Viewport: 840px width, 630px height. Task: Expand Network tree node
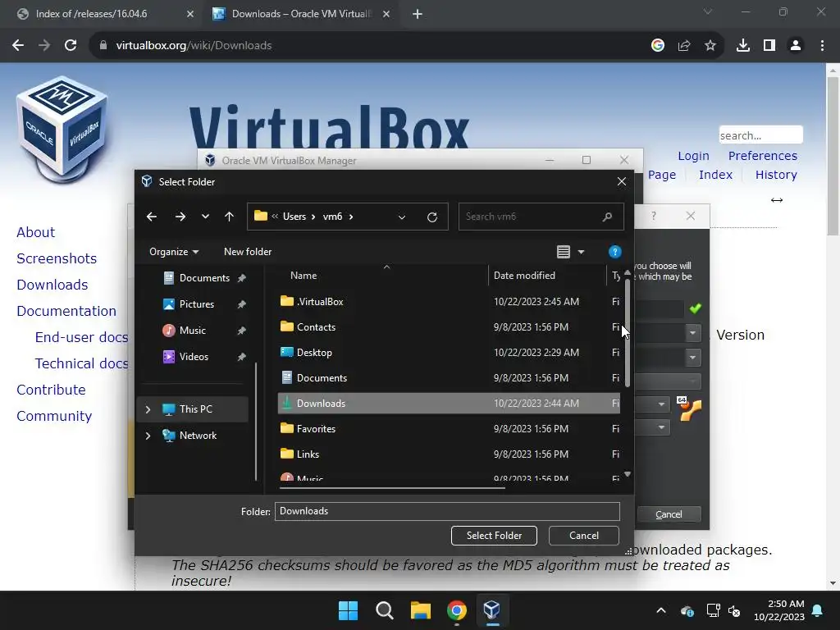[x=148, y=436]
